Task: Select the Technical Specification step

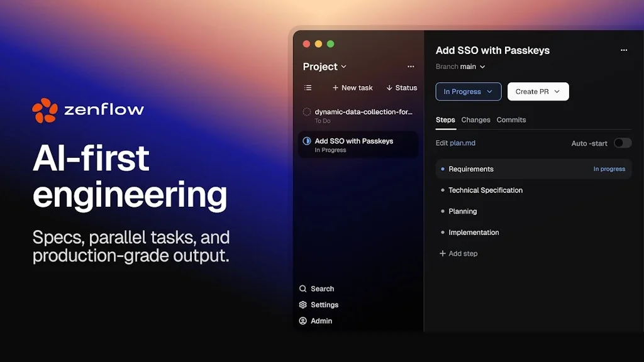Action: [x=485, y=190]
